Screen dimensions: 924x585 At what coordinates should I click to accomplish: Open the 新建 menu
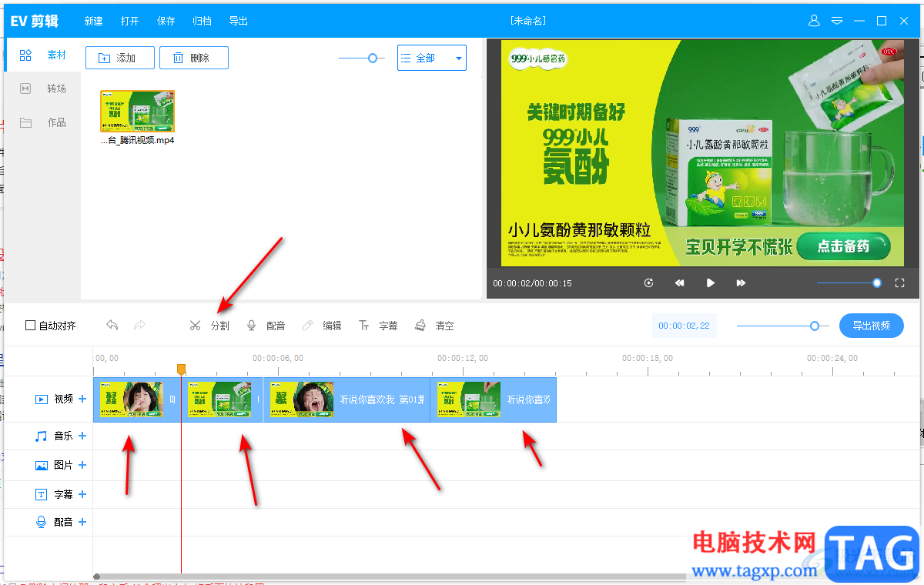[94, 21]
